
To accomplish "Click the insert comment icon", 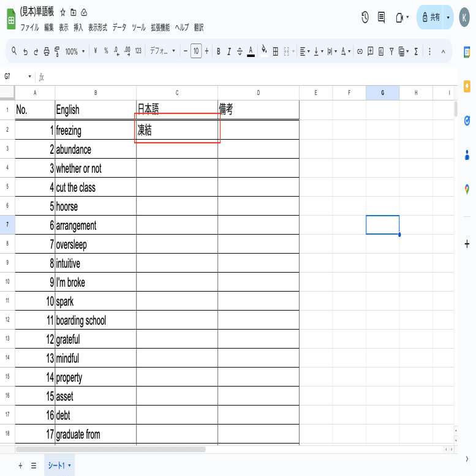I will tap(371, 51).
